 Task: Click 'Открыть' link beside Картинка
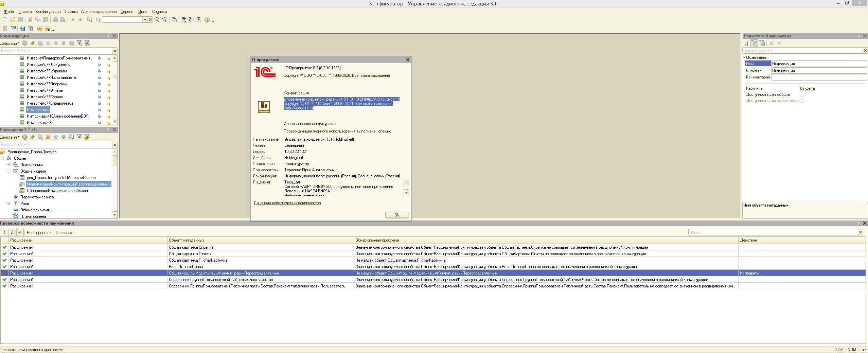(807, 88)
